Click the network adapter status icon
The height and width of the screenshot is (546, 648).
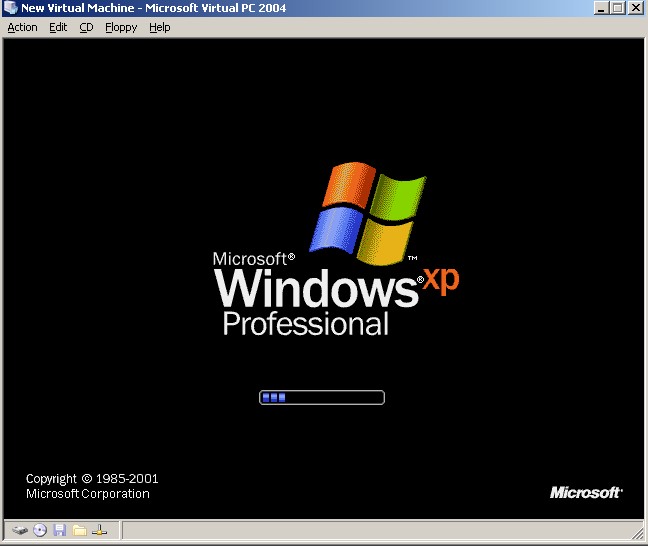[x=100, y=530]
